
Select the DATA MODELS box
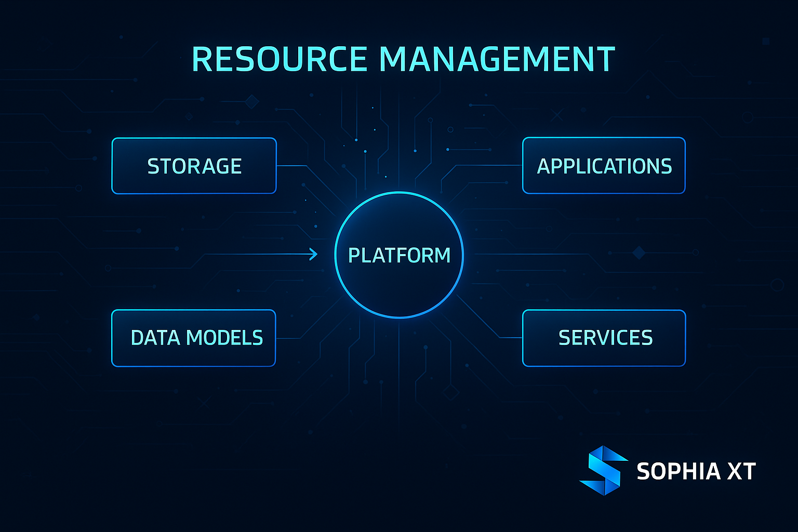click(194, 338)
